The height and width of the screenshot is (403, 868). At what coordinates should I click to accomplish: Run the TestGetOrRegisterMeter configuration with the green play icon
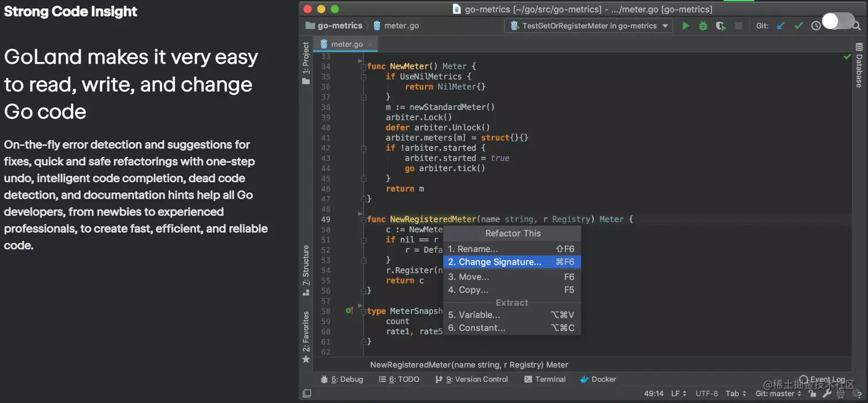pos(685,26)
